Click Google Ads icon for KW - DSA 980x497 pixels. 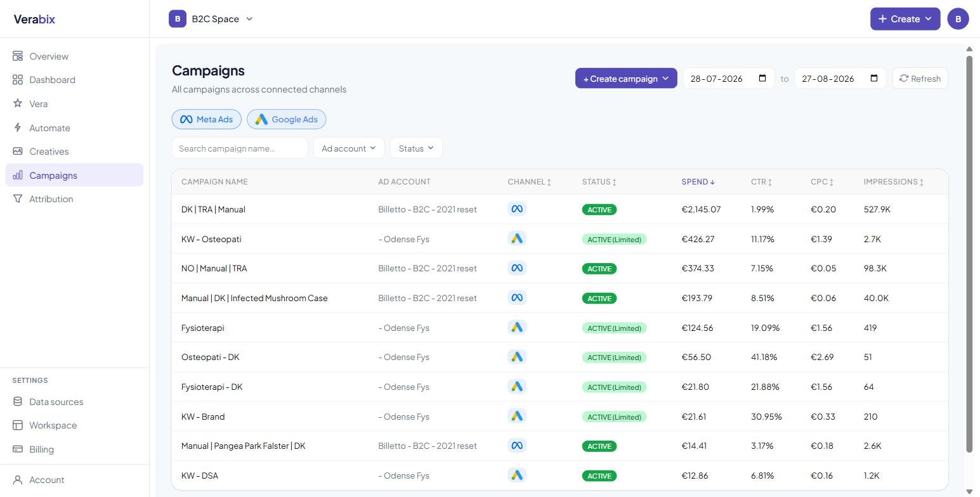517,475
